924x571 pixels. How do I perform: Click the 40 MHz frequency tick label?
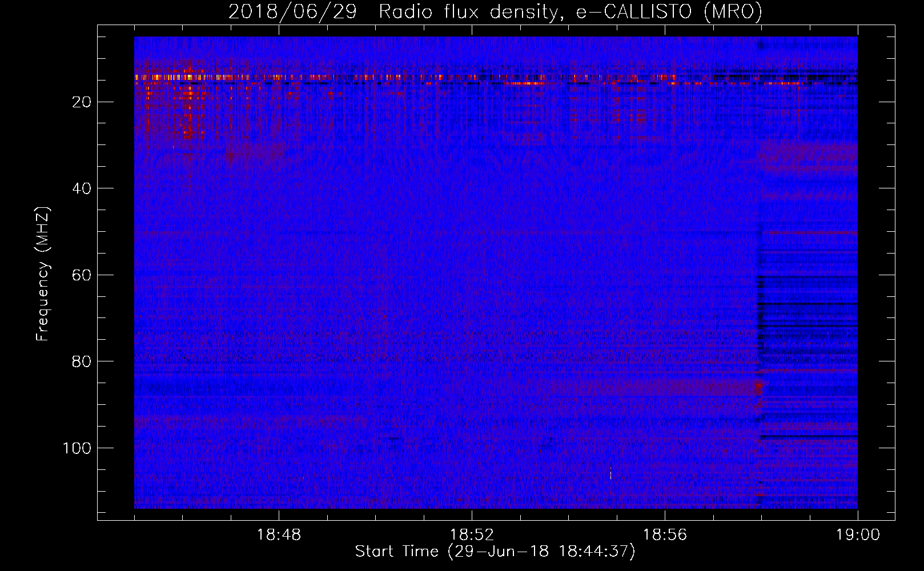(82, 188)
